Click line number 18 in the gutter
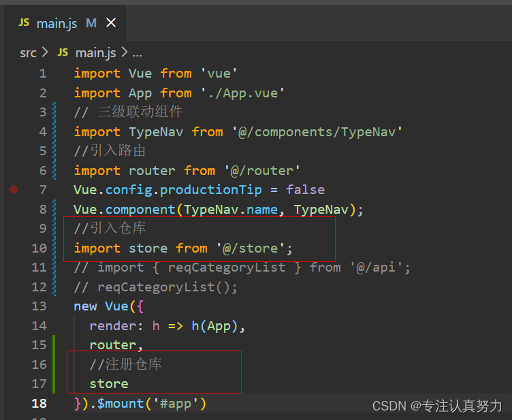The height and width of the screenshot is (420, 512). tap(39, 404)
